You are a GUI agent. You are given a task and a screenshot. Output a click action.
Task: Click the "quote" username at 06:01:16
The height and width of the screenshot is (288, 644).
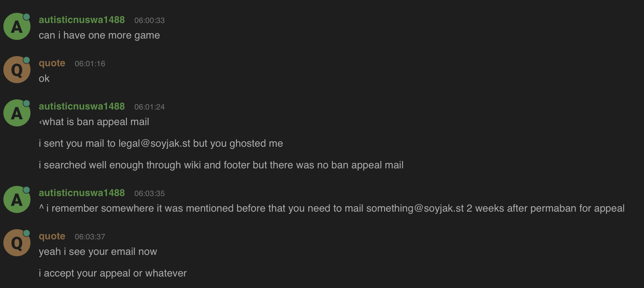[x=52, y=63]
